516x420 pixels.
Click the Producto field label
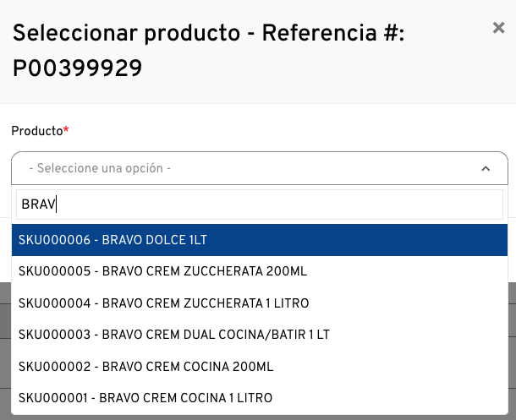click(x=36, y=131)
